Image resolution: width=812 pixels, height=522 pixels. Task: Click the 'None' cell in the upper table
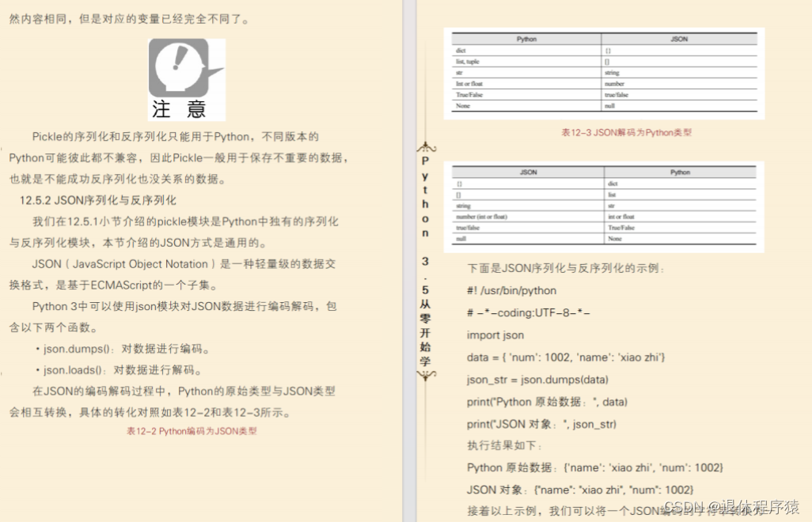[x=463, y=106]
